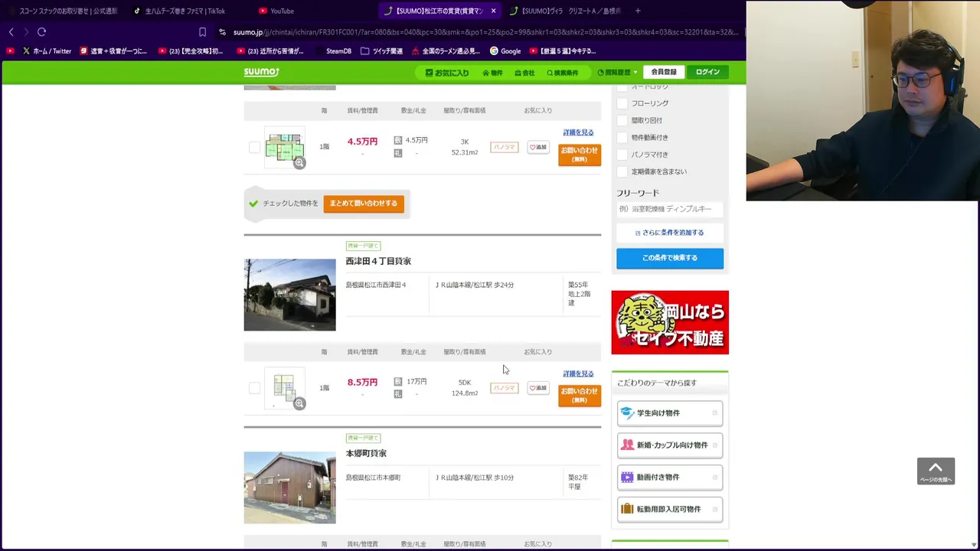Switch to the YouTube tab
Screen dimensions: 980x551
(x=282, y=11)
